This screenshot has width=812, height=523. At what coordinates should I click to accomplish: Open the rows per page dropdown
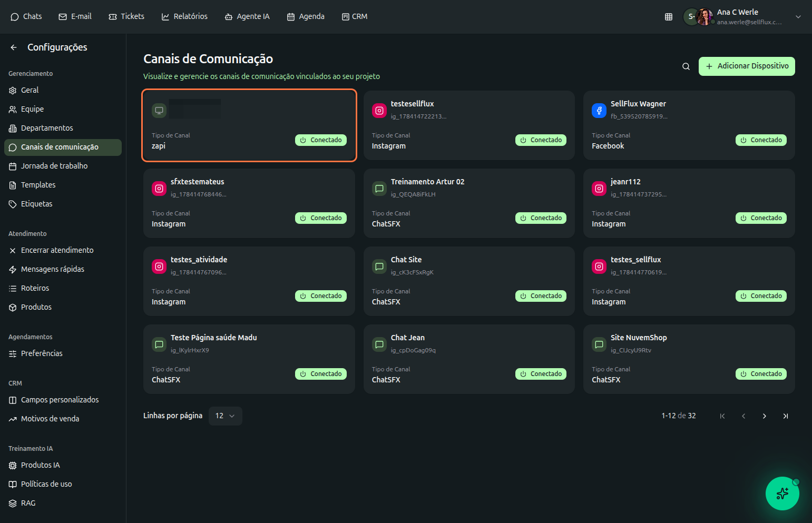click(225, 416)
